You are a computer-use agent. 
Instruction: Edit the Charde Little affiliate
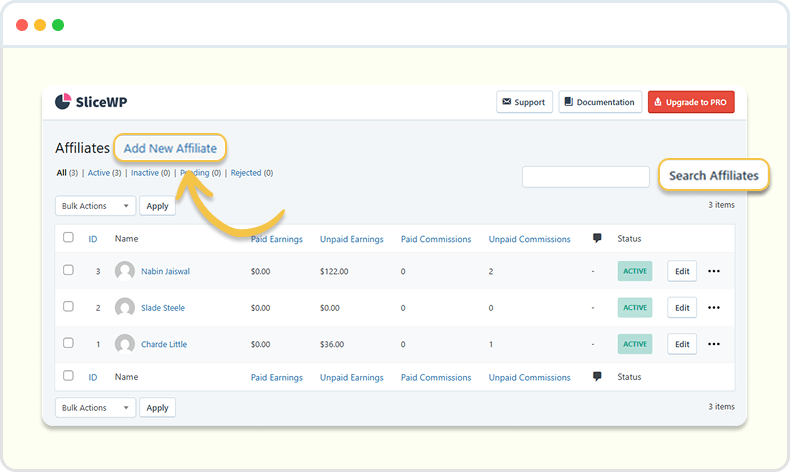pyautogui.click(x=682, y=344)
